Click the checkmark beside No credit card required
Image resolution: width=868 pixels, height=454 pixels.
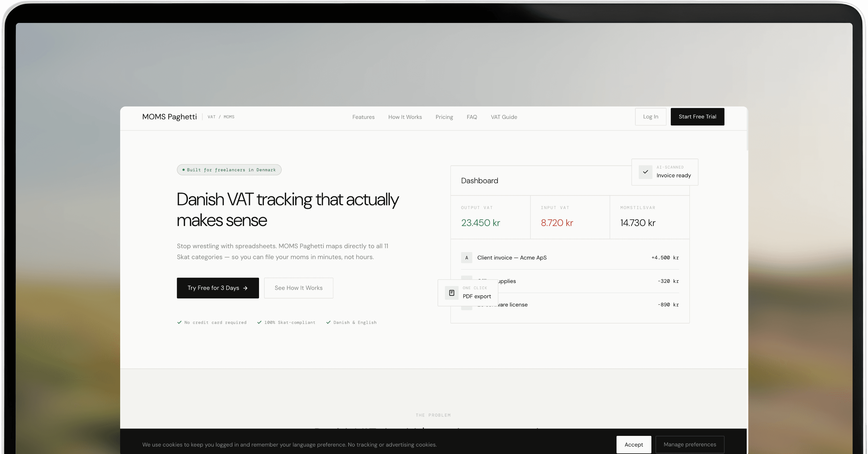click(179, 322)
